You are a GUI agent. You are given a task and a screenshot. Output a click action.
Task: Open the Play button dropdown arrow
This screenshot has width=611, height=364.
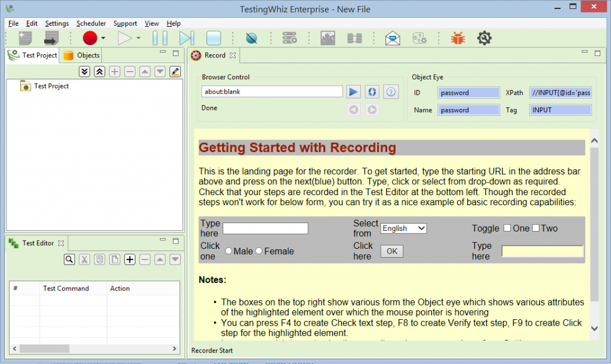(138, 38)
